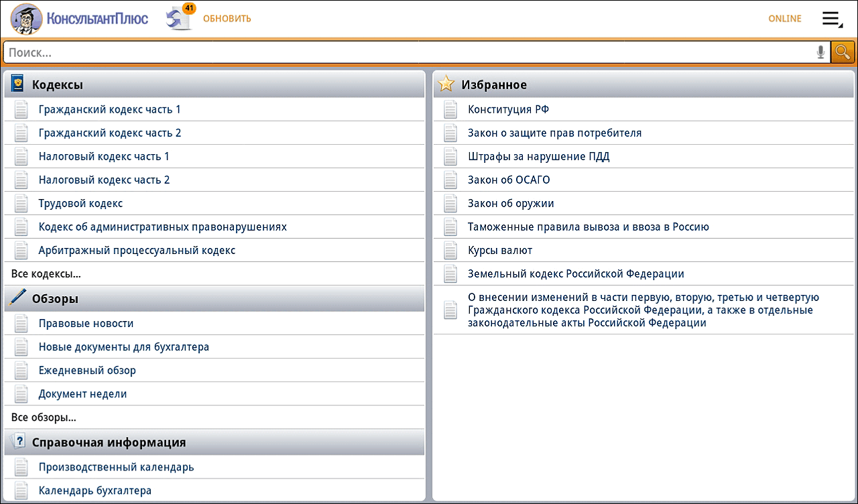
Task: Open Налоговый кодекс часть 1
Action: coord(214,156)
